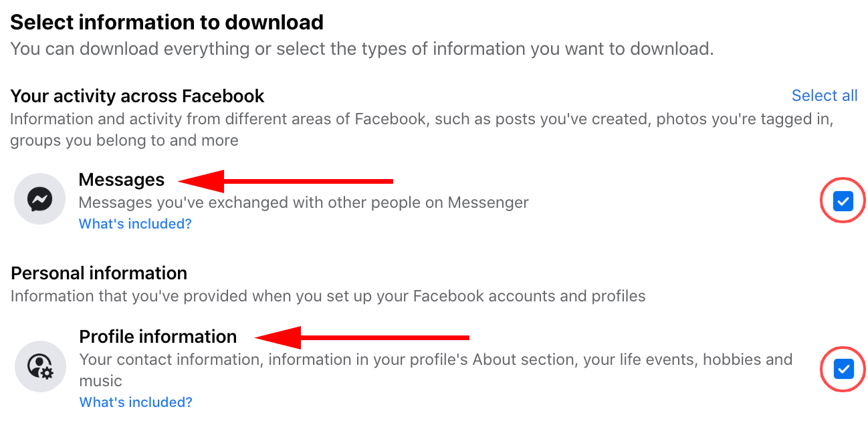Click the profile-with-gear icon
Screen dimensions: 868x423
39,368
